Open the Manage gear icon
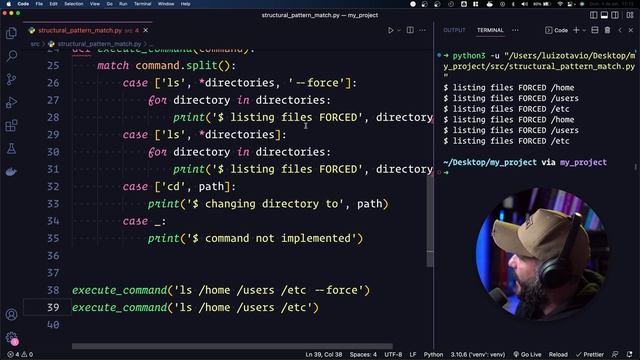640x360 pixels. point(11,338)
